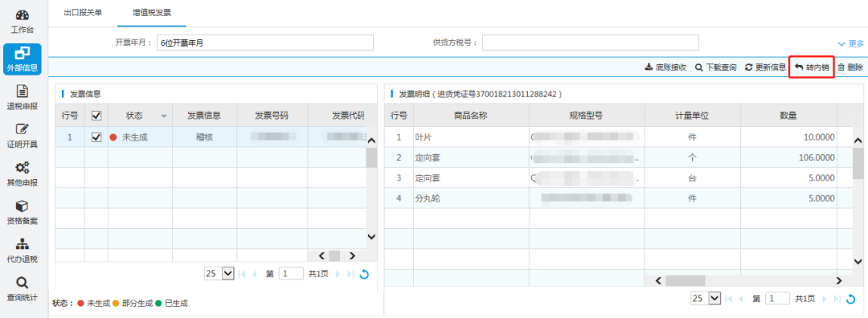Click the 删除 toolbar button
868x318 pixels.
(850, 67)
